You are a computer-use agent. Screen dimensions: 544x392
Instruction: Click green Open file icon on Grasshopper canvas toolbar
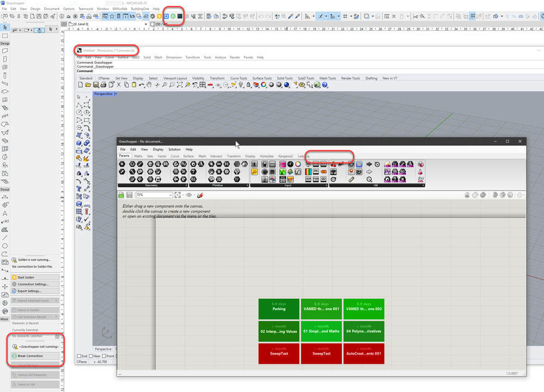(x=121, y=195)
